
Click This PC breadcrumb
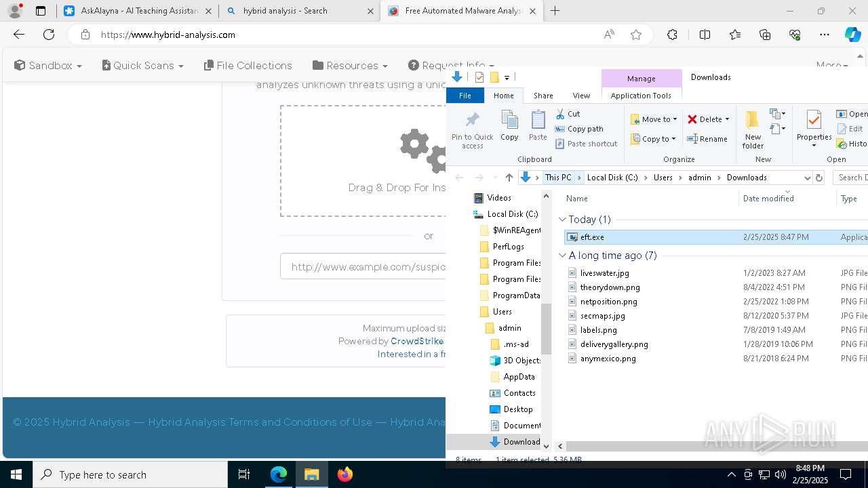pos(558,178)
